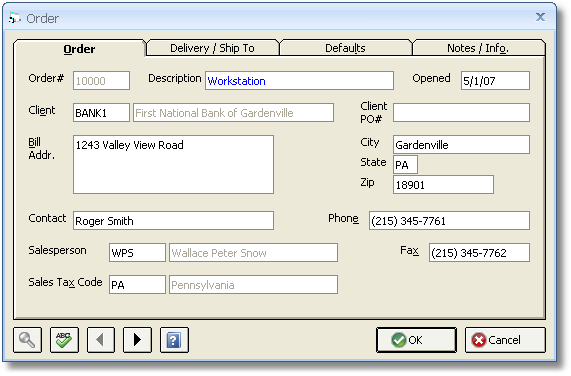Close the Order dialog window

click(x=540, y=17)
